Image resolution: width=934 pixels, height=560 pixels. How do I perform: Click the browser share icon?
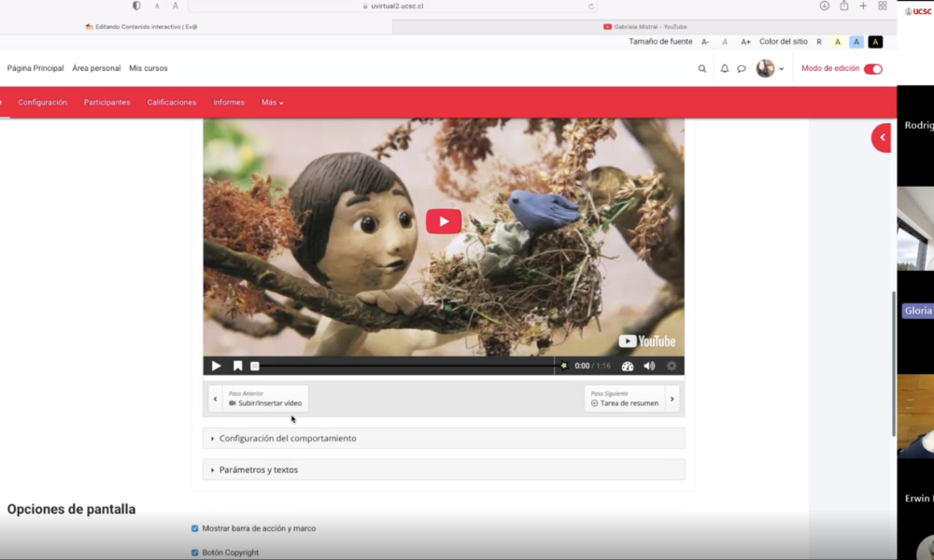pos(844,6)
